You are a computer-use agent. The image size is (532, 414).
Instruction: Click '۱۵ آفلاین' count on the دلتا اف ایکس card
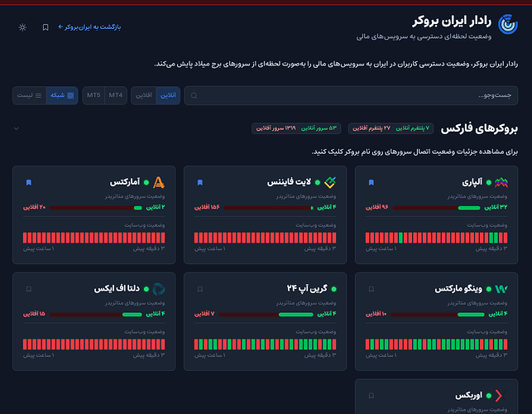34,314
